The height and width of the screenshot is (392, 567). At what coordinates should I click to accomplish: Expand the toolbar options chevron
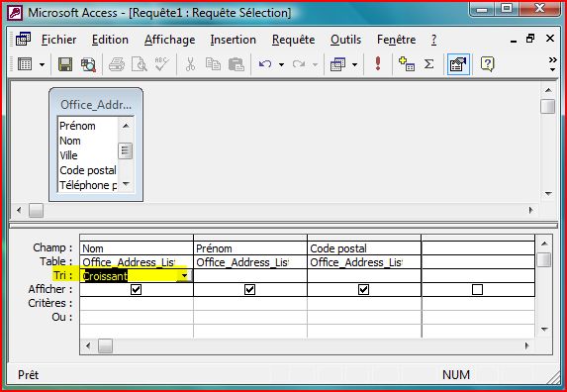(552, 63)
